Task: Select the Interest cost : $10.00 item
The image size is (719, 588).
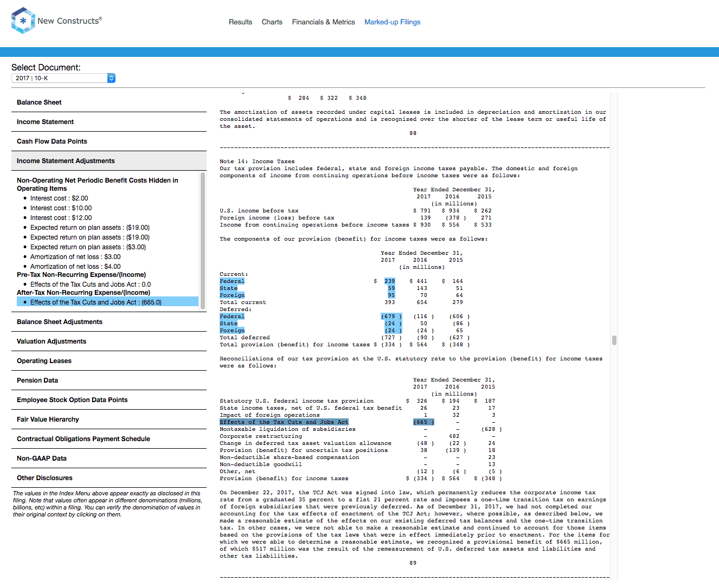Action: pyautogui.click(x=61, y=208)
